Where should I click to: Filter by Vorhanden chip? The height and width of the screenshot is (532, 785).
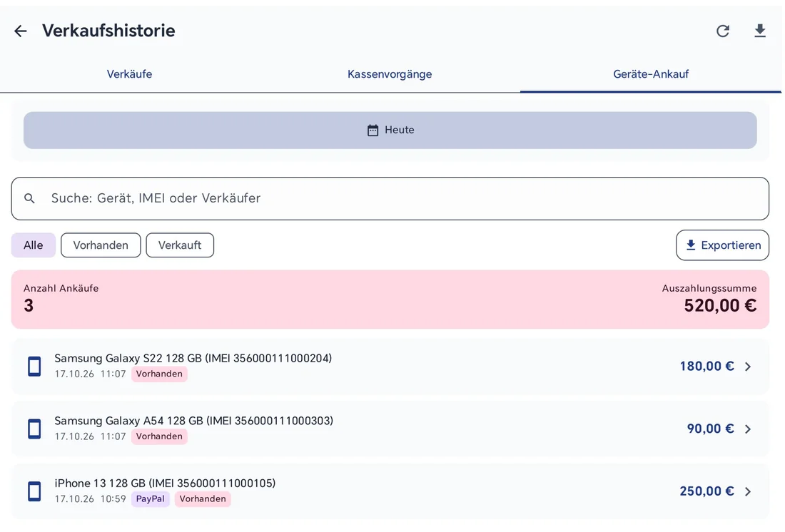101,245
